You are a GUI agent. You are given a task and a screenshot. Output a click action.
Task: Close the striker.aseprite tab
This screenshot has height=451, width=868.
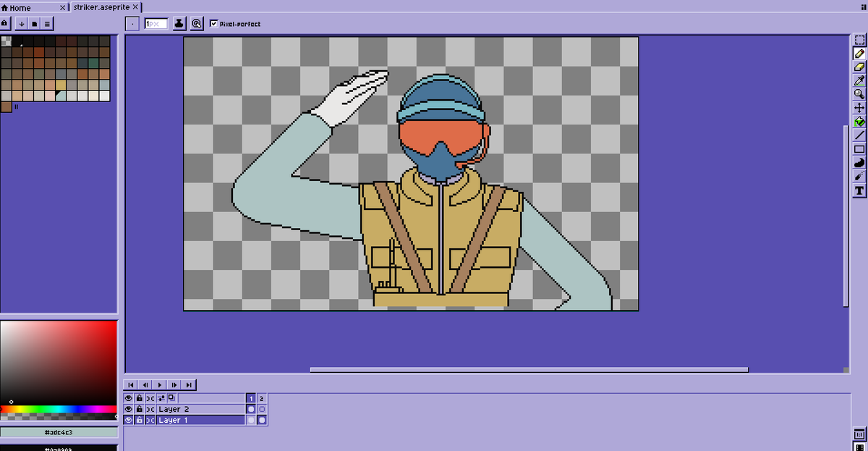click(x=135, y=7)
